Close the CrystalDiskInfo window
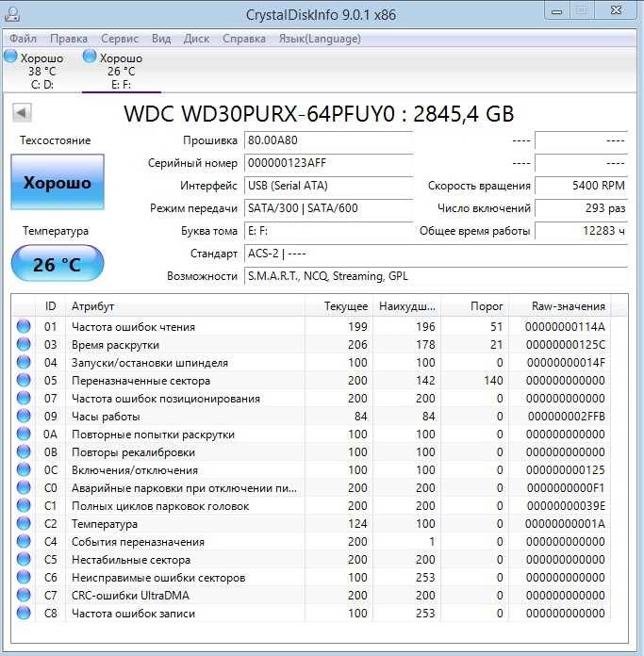 (616, 11)
